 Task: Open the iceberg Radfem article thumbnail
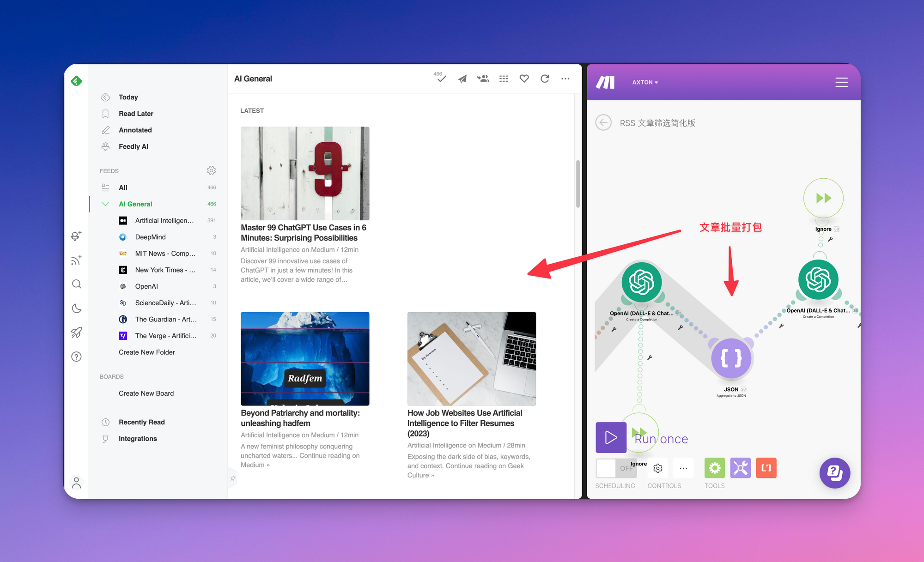pyautogui.click(x=305, y=358)
